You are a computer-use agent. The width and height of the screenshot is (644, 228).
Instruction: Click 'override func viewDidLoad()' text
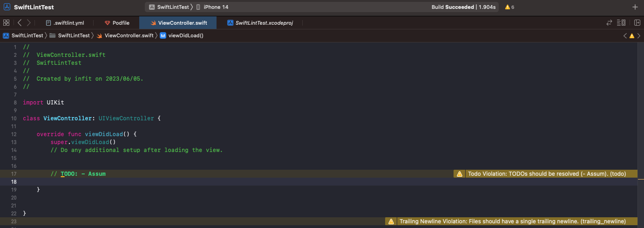[86, 134]
